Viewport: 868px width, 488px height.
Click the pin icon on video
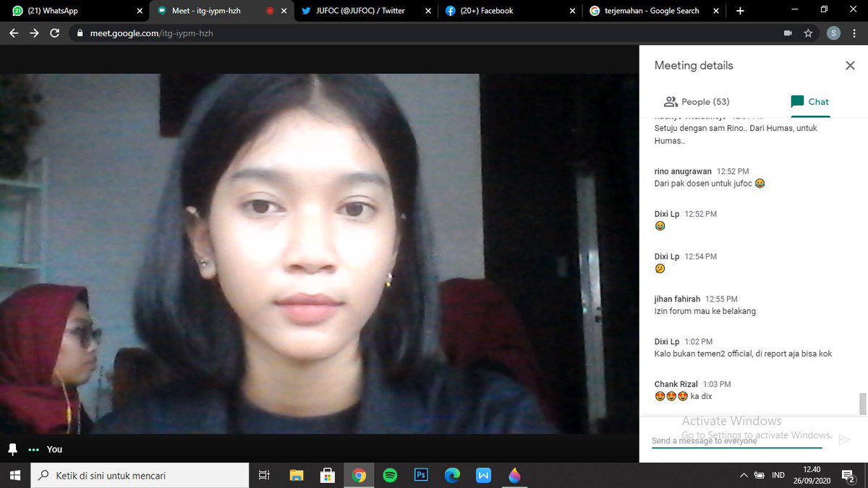[12, 449]
